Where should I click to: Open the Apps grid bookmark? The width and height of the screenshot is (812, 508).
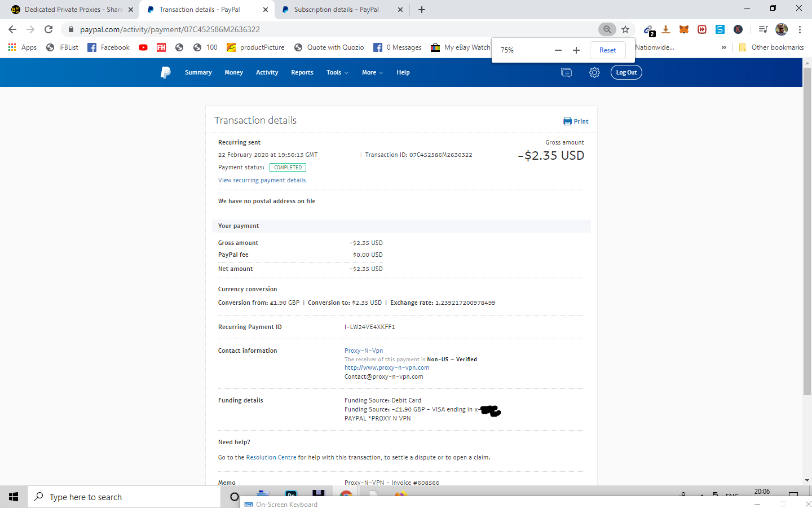coord(23,47)
